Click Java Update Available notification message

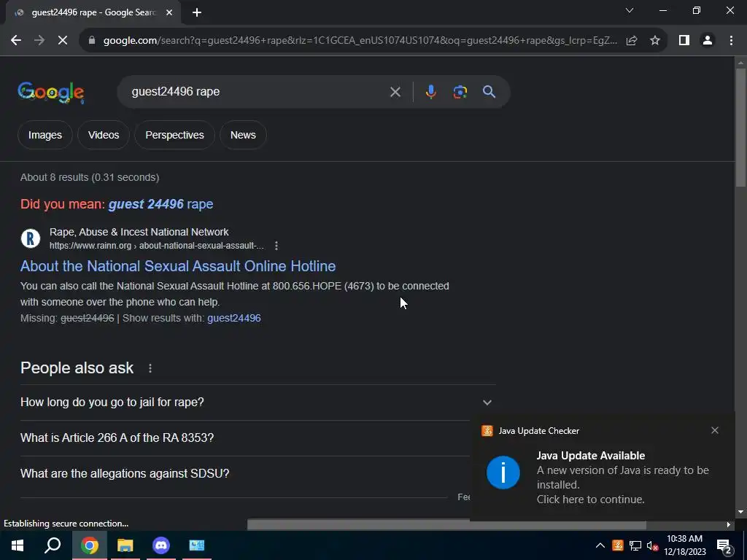tap(622, 478)
